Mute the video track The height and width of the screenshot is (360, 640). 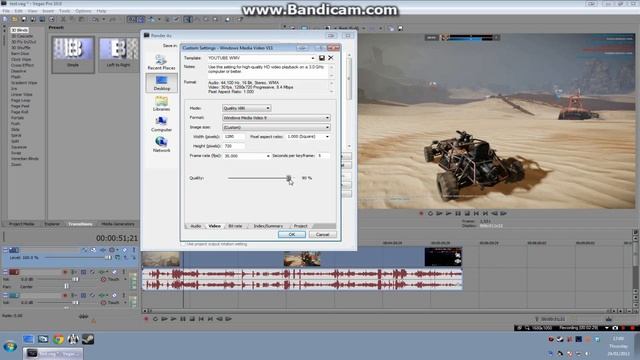124,250
